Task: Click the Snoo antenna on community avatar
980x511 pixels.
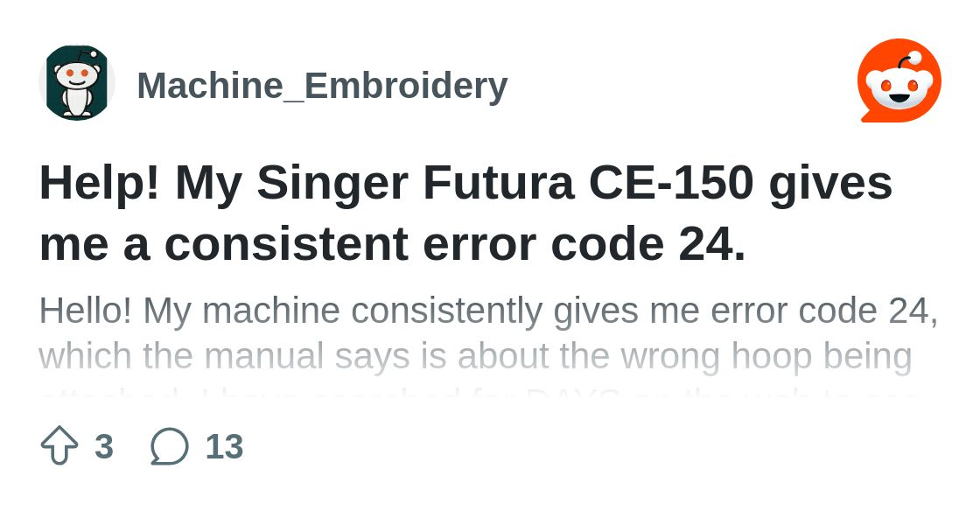Action: click(88, 55)
